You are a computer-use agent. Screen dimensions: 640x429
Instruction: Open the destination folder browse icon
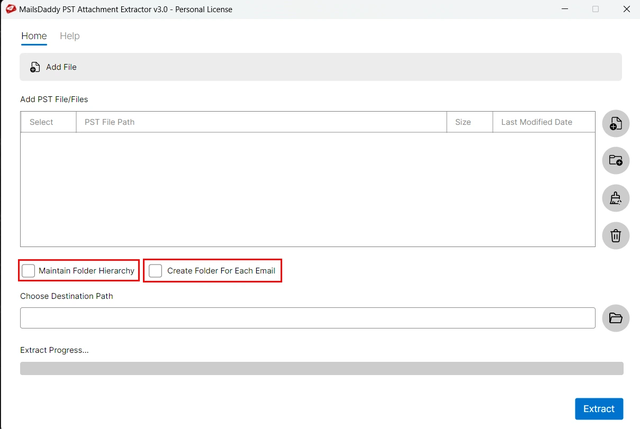click(x=616, y=318)
